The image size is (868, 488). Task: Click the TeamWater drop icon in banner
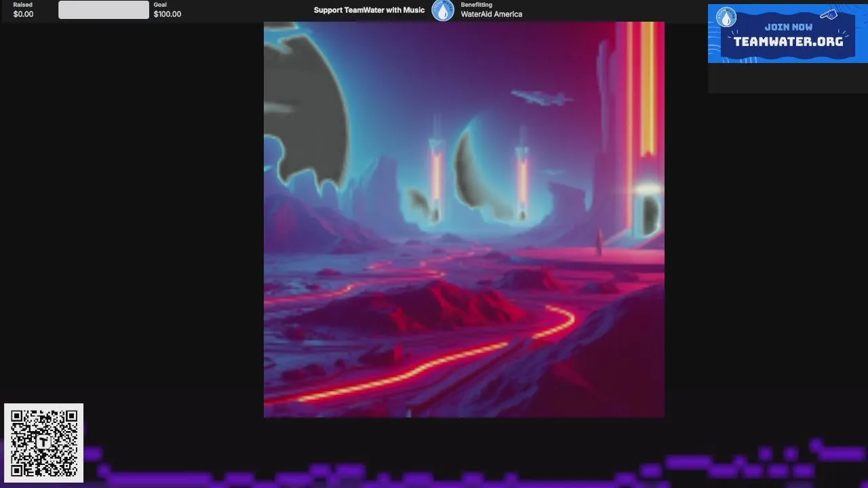pos(726,18)
